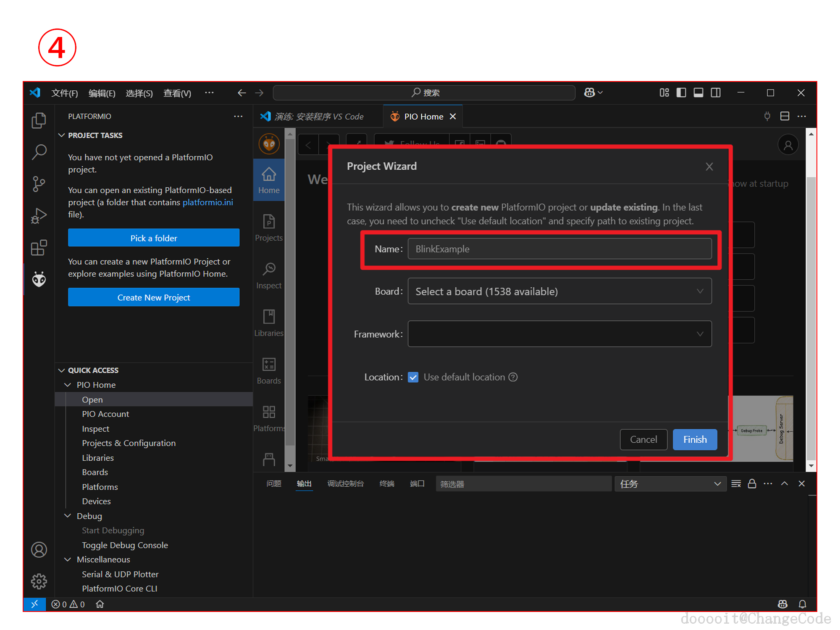840x630 pixels.
Task: Switch to the 终端 terminal tab
Action: coord(387,484)
